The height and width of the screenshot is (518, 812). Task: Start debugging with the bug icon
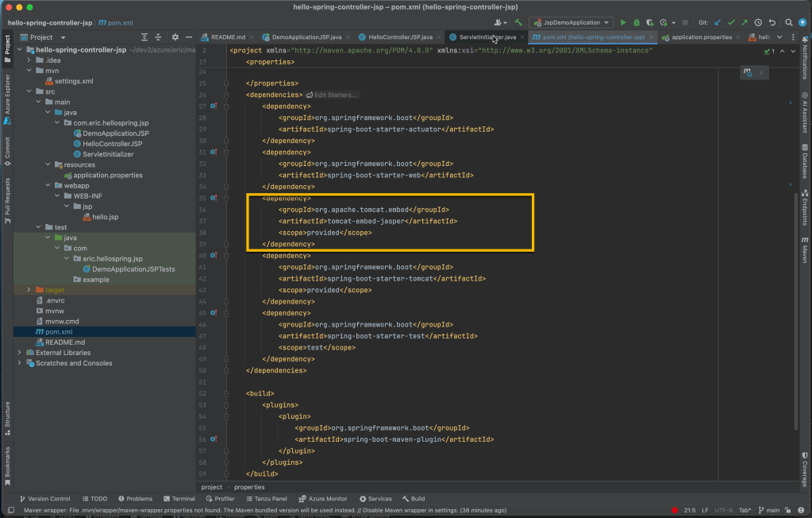pos(636,23)
